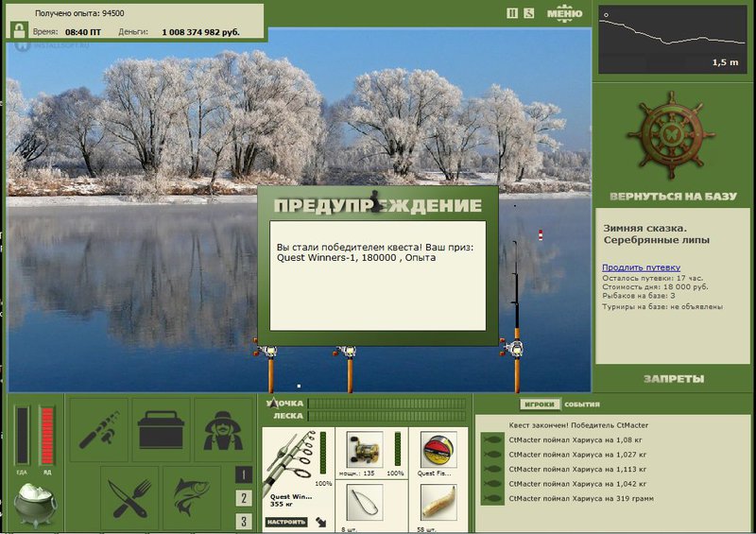Switch to the СОБЫТИЯ tab
Viewport: 756px width, 534px height.
[582, 405]
